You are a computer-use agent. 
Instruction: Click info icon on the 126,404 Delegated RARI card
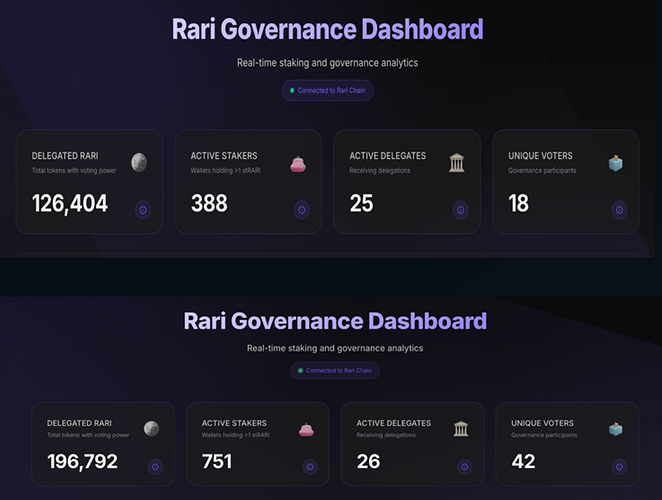[x=143, y=210]
